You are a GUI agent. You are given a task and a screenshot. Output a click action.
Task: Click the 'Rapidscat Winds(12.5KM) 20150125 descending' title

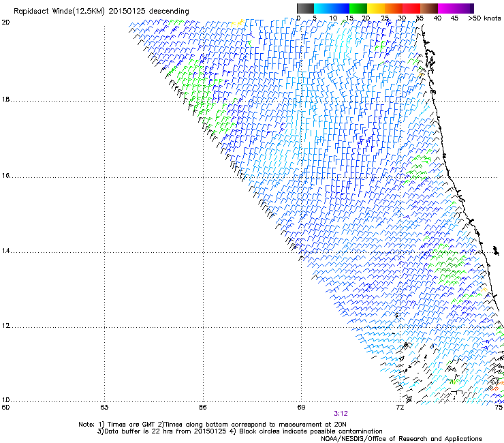pos(101,12)
